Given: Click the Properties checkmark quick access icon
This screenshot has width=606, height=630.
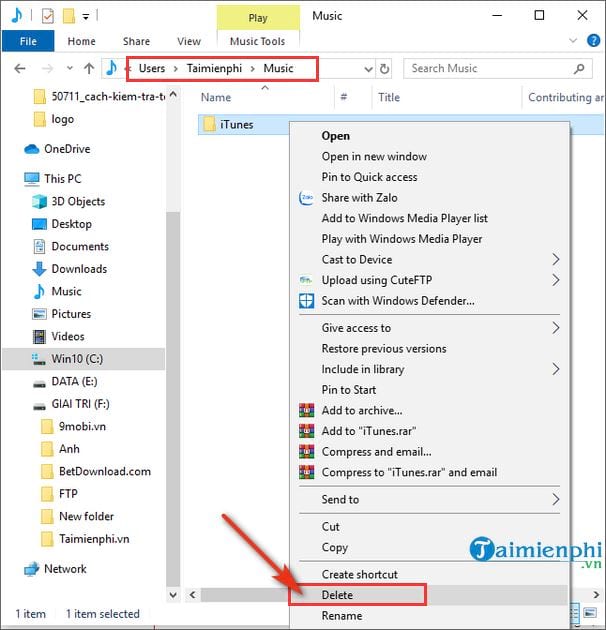Looking at the screenshot, I should tap(48, 16).
